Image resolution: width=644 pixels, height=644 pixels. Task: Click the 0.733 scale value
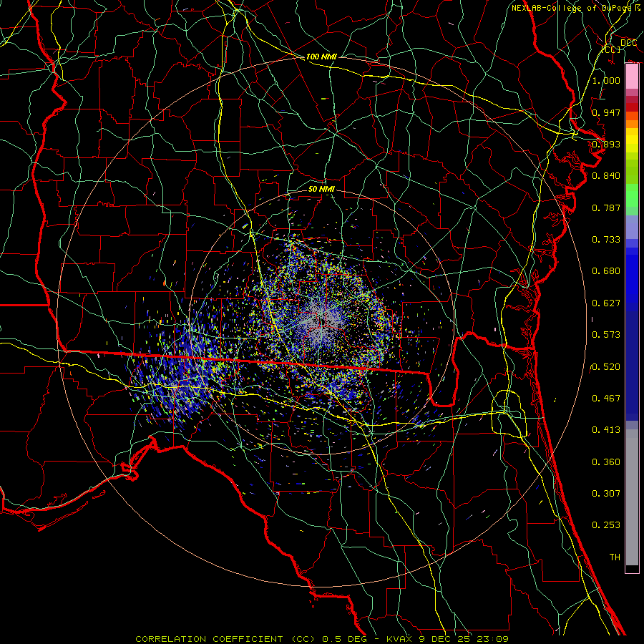(x=606, y=240)
